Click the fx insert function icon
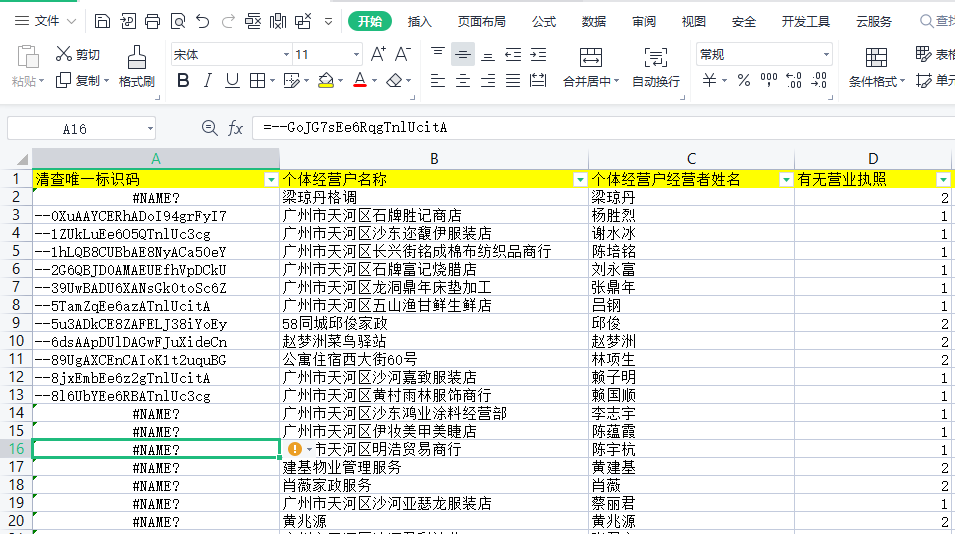 point(235,128)
